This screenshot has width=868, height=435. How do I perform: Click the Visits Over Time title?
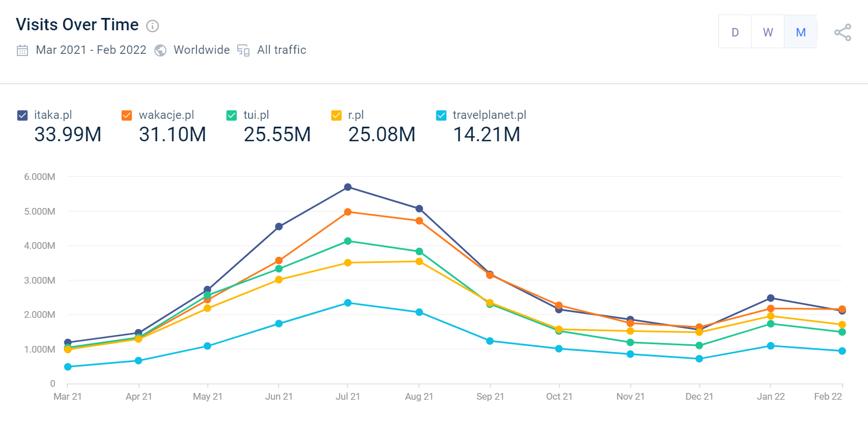tap(77, 25)
